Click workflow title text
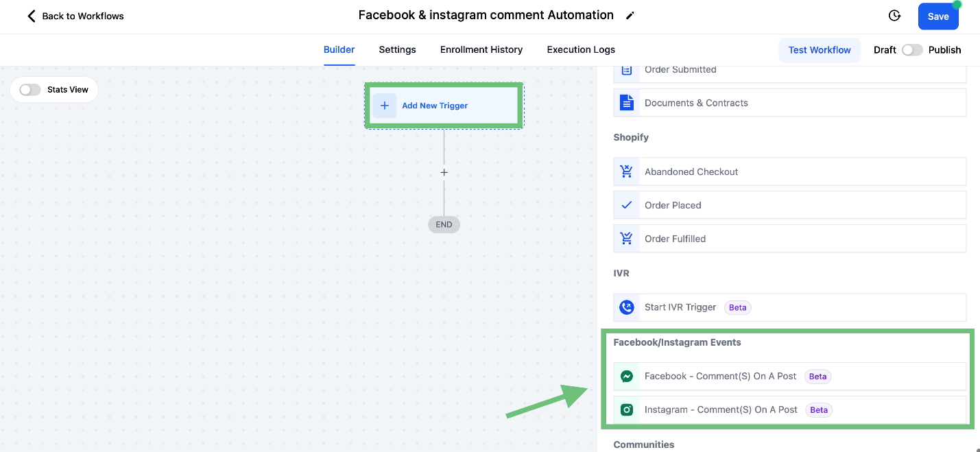This screenshot has height=452, width=980. [x=486, y=15]
